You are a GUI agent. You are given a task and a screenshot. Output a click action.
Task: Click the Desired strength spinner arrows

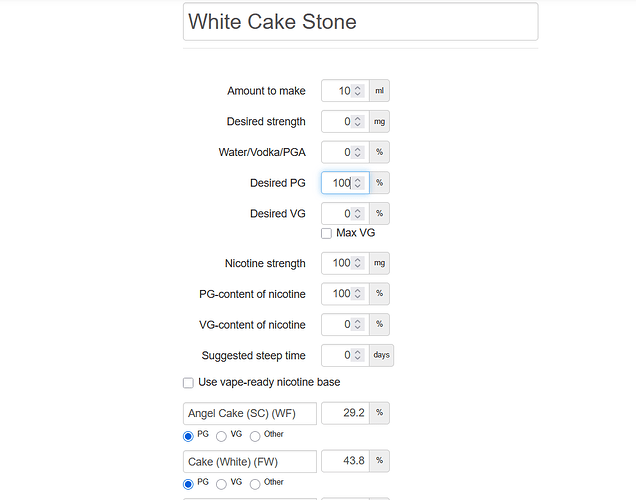click(358, 122)
